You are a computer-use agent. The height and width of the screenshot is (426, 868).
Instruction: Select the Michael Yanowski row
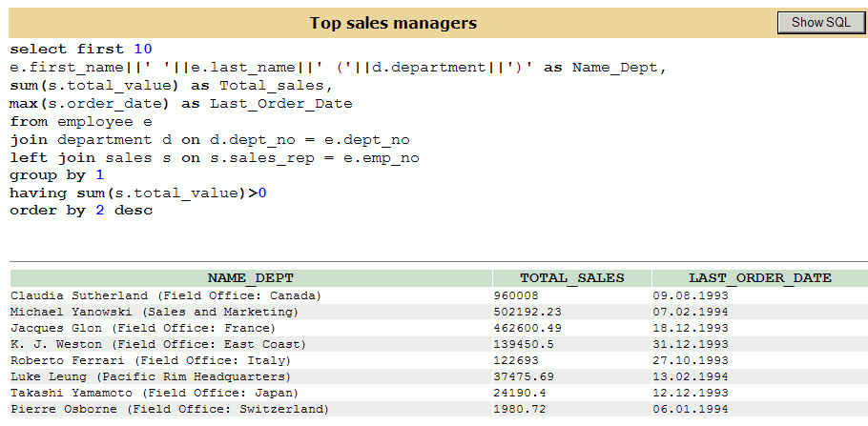[439, 312]
